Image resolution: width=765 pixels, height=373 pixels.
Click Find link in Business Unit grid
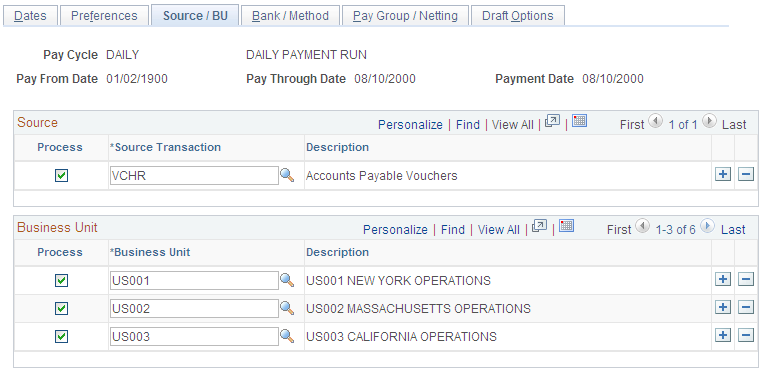[453, 230]
